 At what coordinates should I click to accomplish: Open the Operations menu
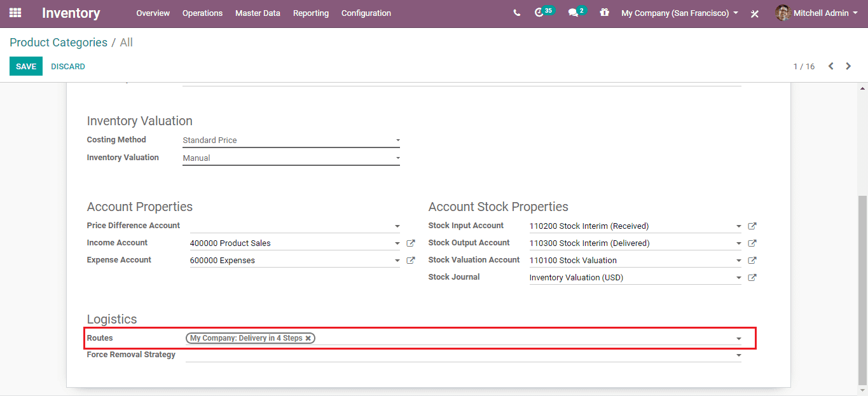click(x=202, y=13)
